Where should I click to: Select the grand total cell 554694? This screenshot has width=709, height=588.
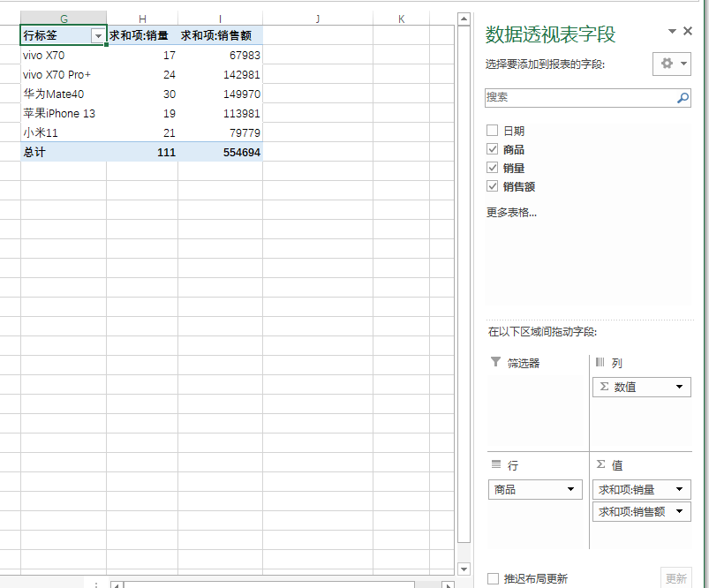[220, 152]
